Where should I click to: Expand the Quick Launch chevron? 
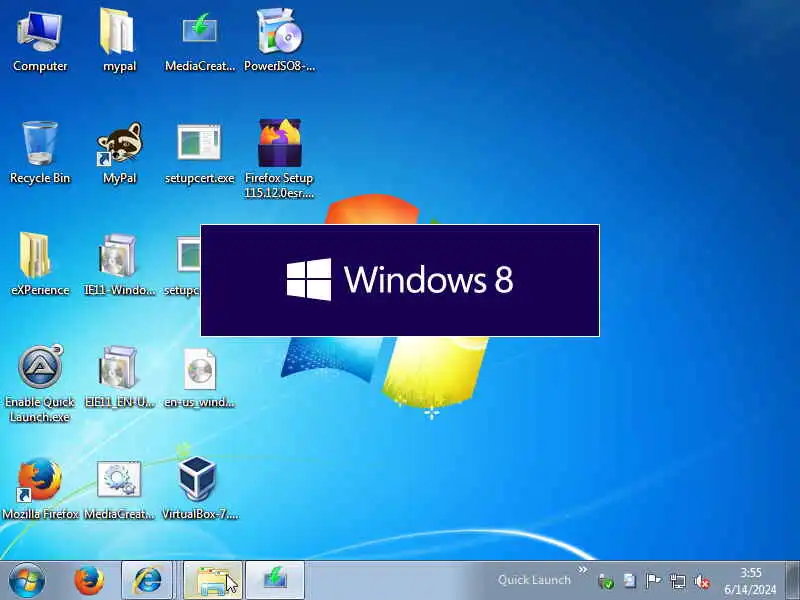pos(583,569)
